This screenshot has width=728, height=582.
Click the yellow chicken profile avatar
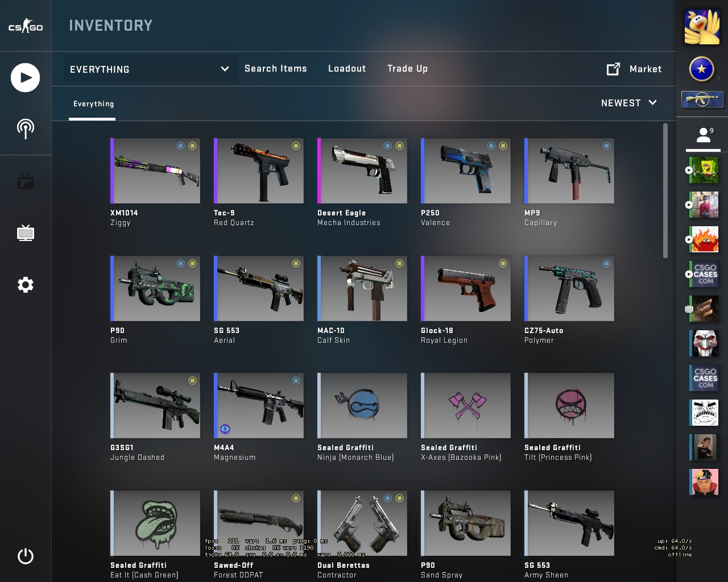(x=702, y=27)
